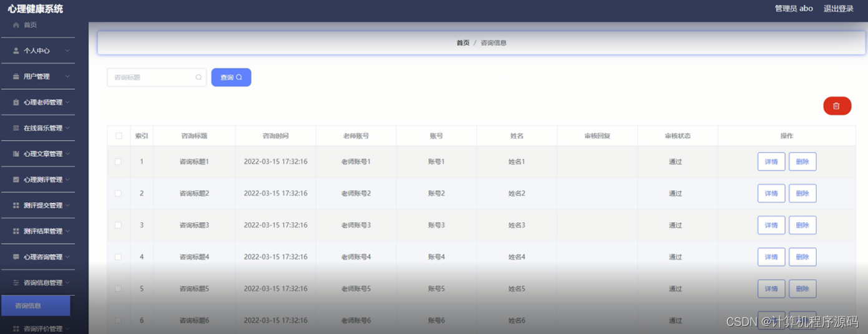The image size is (868, 334).
Task: Click cell 账号2 in the table
Action: pyautogui.click(x=436, y=194)
